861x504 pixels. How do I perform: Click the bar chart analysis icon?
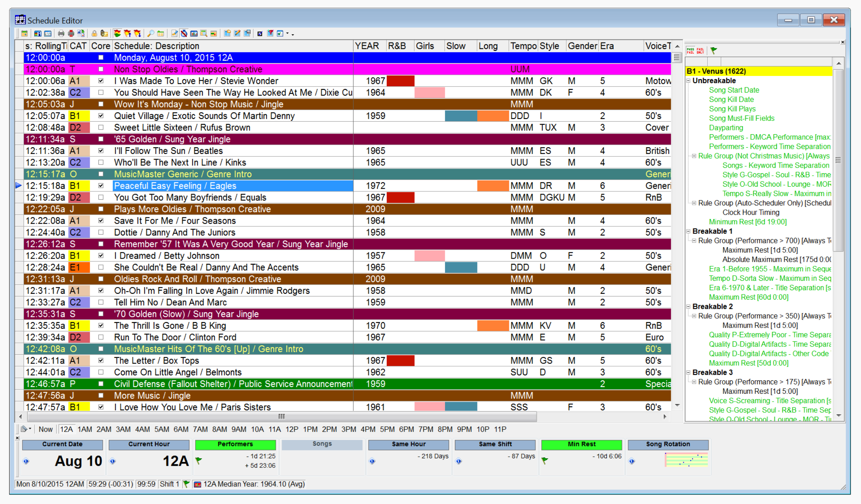point(194,33)
